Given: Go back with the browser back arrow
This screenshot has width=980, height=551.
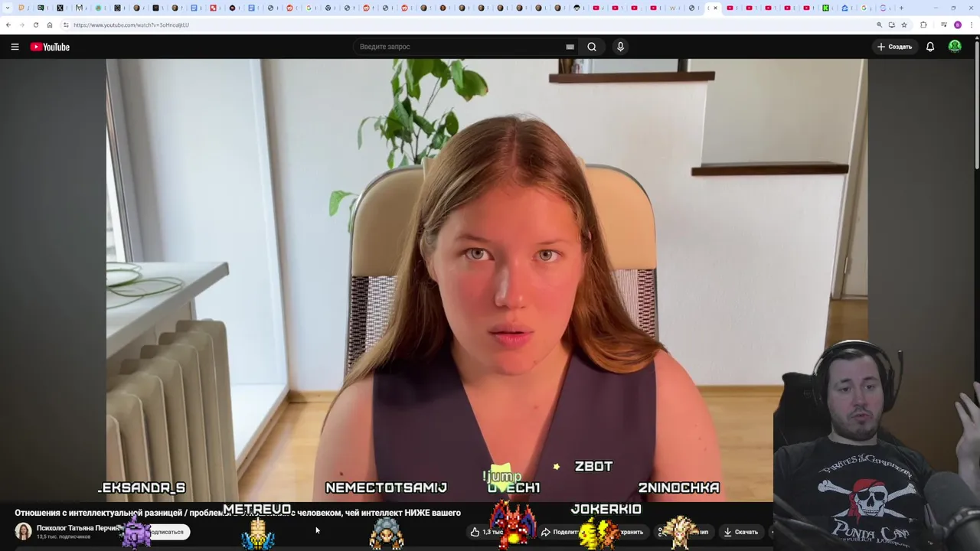Looking at the screenshot, I should [8, 24].
